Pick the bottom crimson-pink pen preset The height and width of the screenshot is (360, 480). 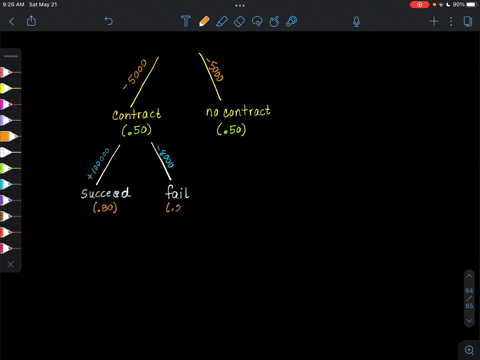pyautogui.click(x=10, y=248)
